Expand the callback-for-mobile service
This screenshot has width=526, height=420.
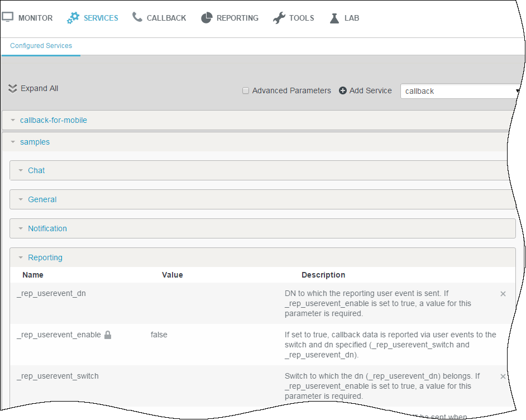point(53,120)
